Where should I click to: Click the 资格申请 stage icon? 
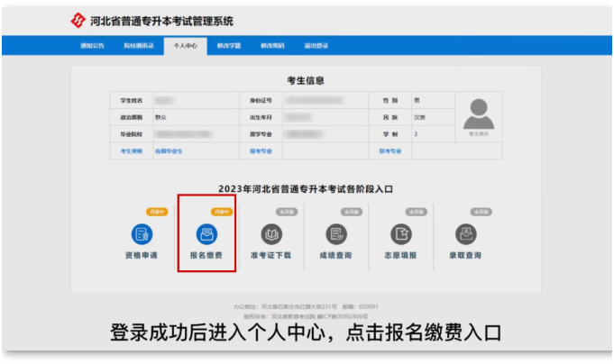[x=141, y=234]
